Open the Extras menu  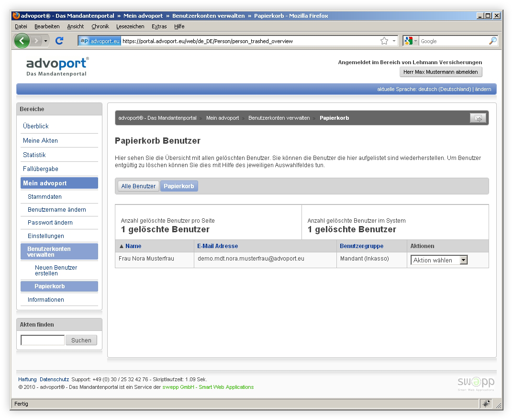(159, 26)
